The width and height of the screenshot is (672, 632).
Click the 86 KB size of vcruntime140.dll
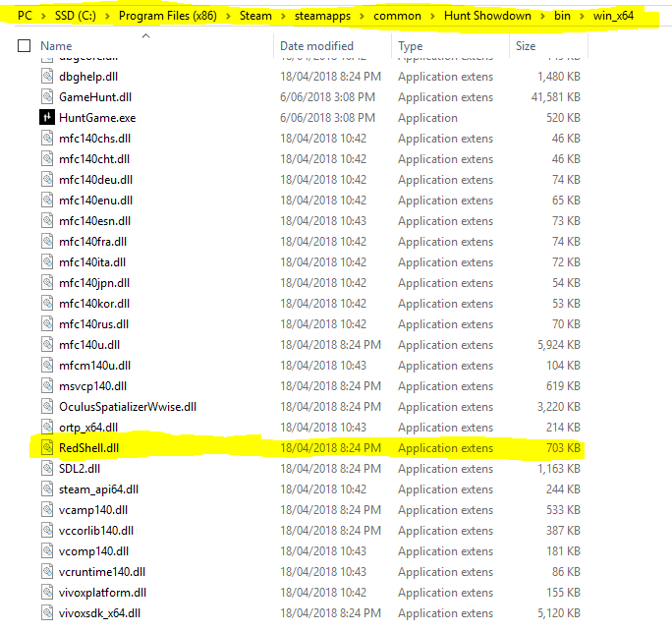[x=566, y=572]
